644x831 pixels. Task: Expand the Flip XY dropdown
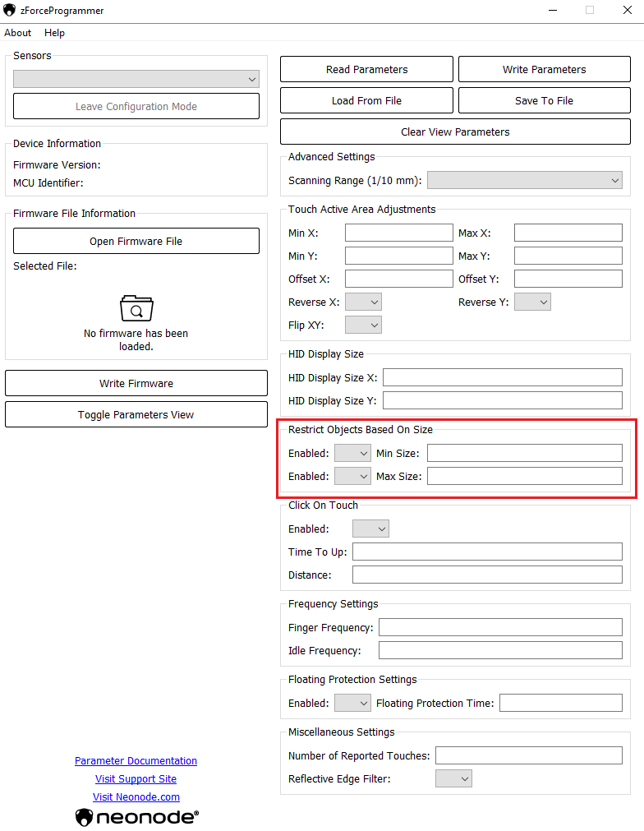click(363, 325)
